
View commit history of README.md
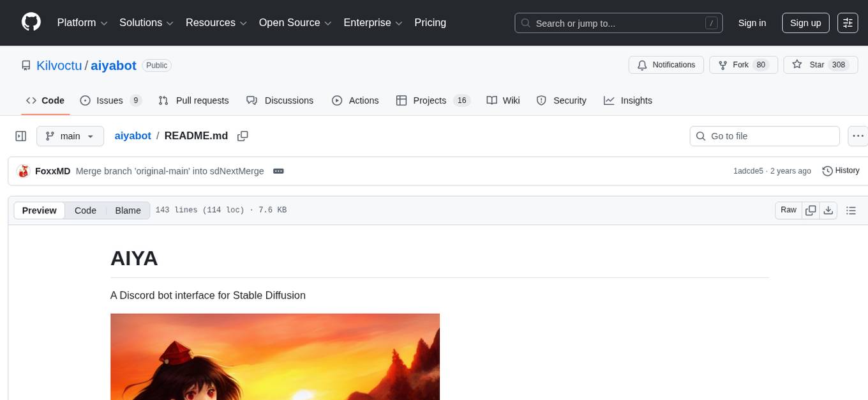click(841, 171)
